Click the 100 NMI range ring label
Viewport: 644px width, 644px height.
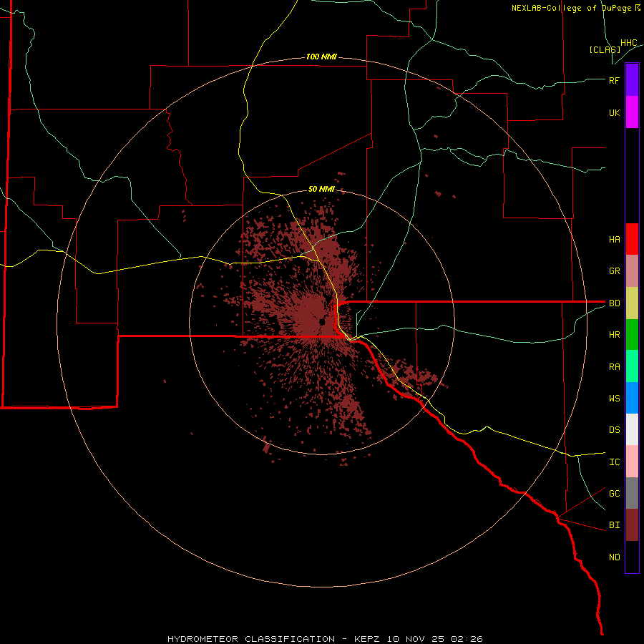click(321, 57)
